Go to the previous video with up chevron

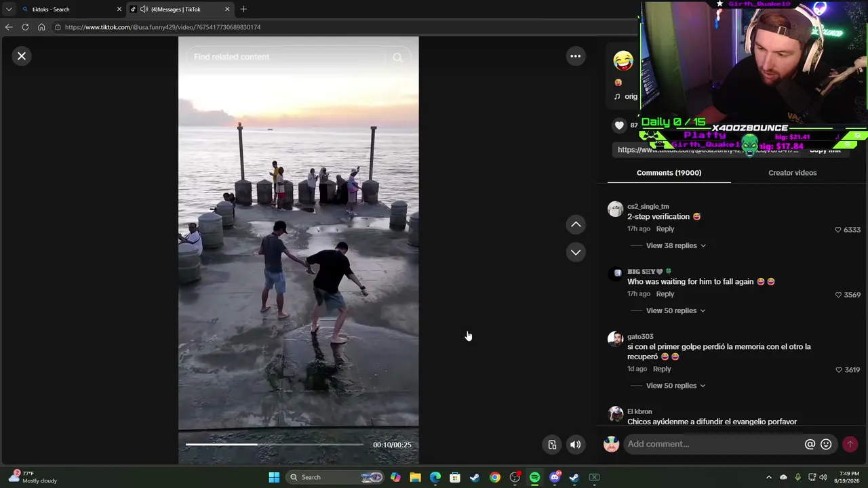click(576, 224)
